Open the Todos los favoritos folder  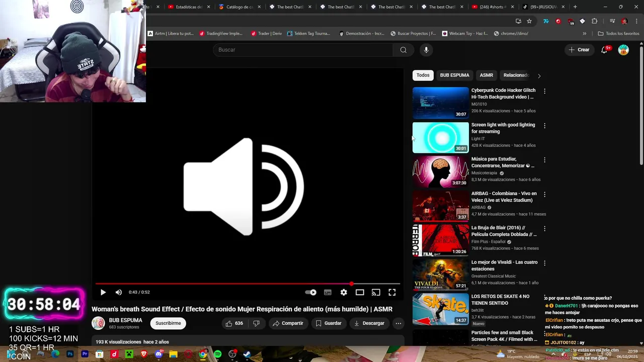(618, 34)
